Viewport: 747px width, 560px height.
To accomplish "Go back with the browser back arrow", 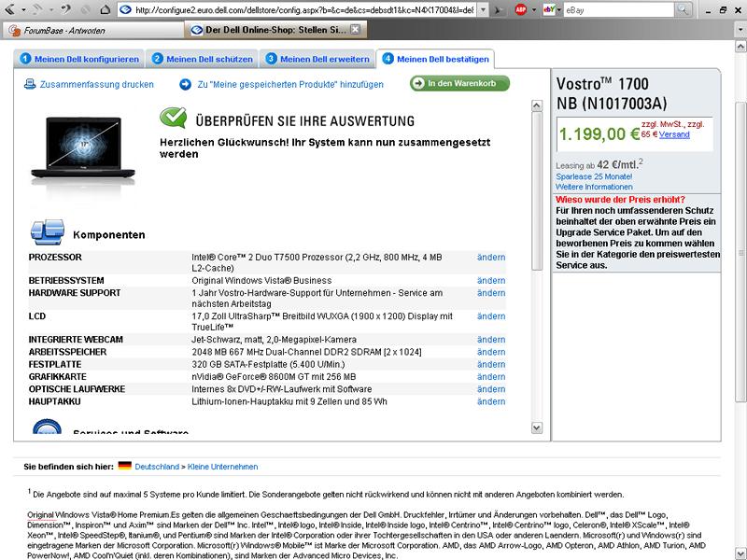I will (x=9, y=9).
